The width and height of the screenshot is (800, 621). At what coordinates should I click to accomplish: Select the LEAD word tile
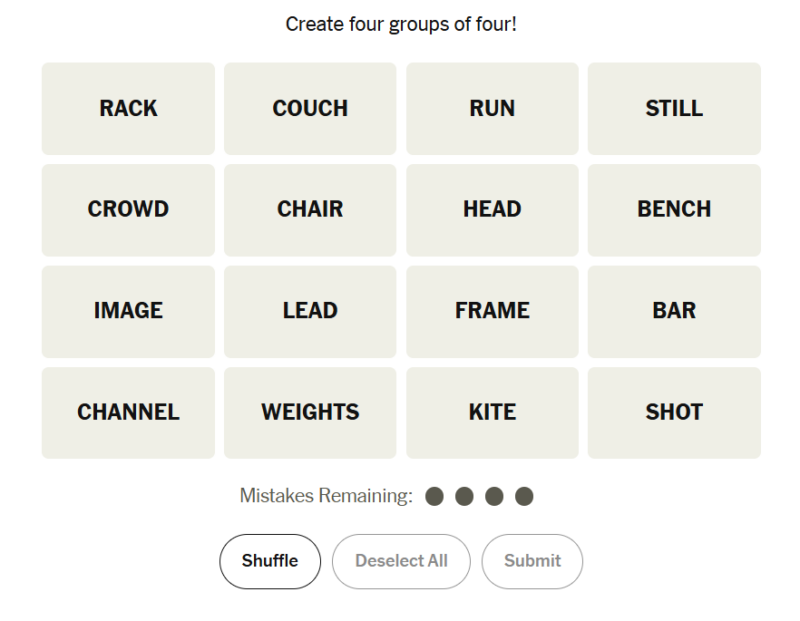point(310,311)
